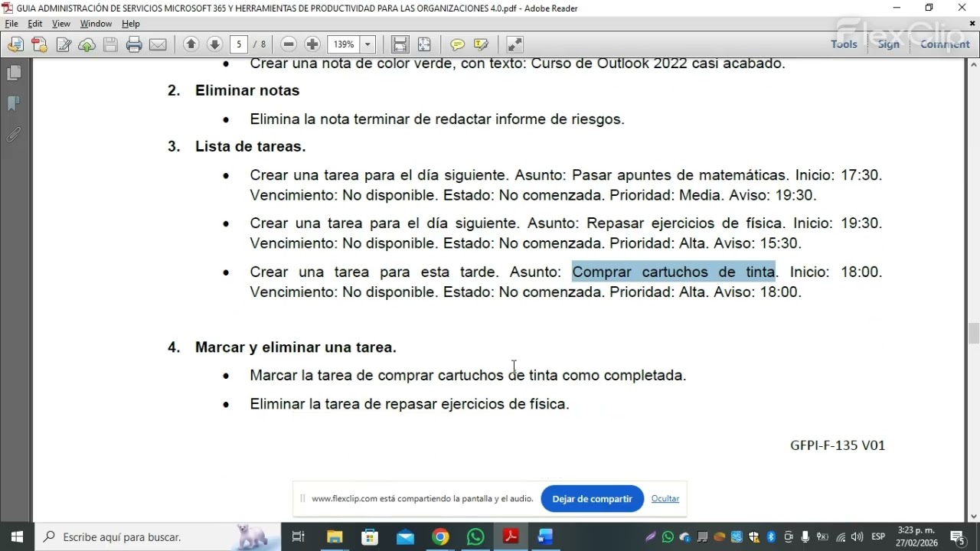Switch to read mode with arrows icon
The width and height of the screenshot is (980, 551).
[x=514, y=44]
